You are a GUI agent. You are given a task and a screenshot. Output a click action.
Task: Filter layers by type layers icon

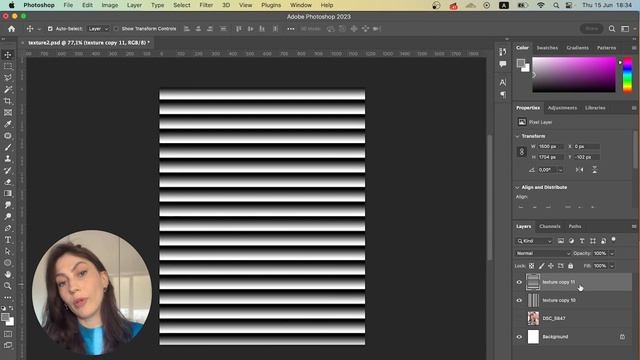pos(582,241)
